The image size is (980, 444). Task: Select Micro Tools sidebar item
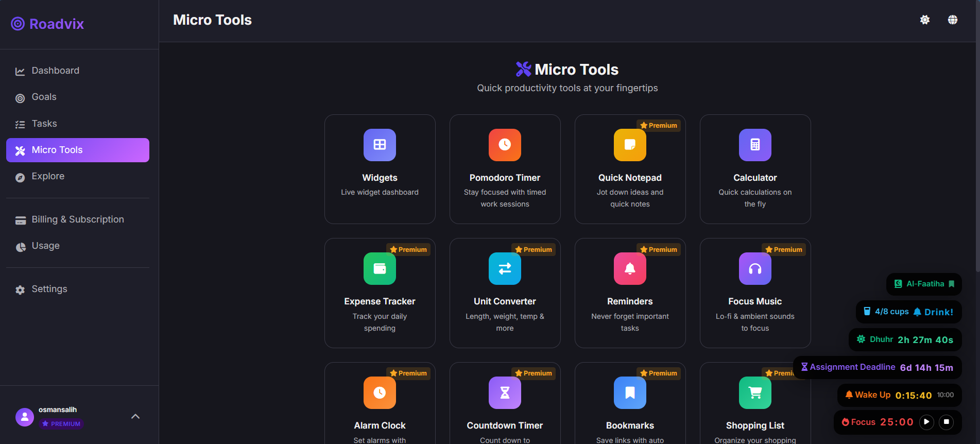(78, 150)
